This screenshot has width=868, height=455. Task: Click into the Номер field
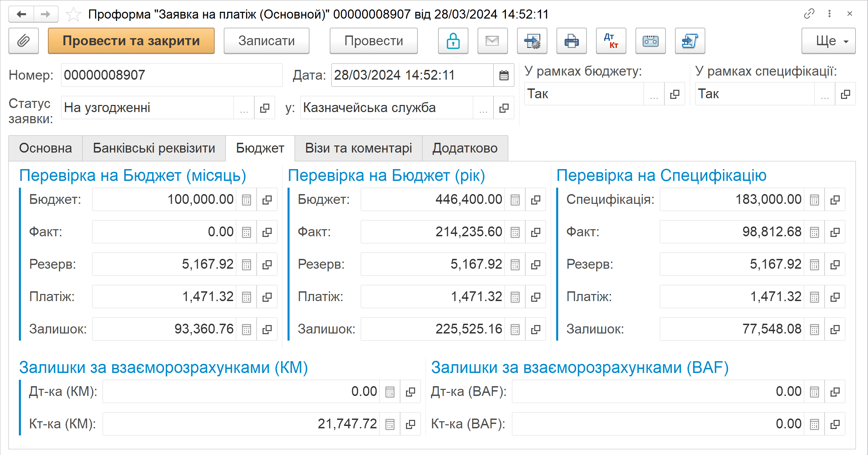[172, 75]
